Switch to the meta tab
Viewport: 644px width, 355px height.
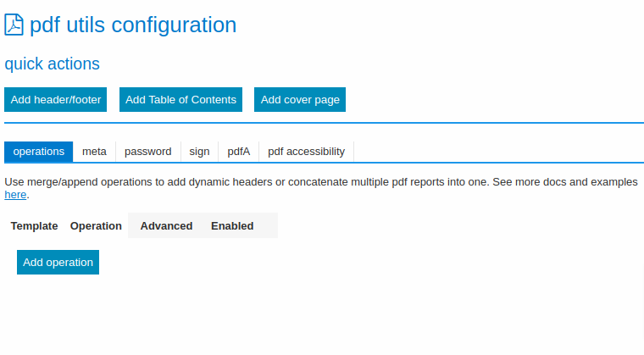click(94, 152)
